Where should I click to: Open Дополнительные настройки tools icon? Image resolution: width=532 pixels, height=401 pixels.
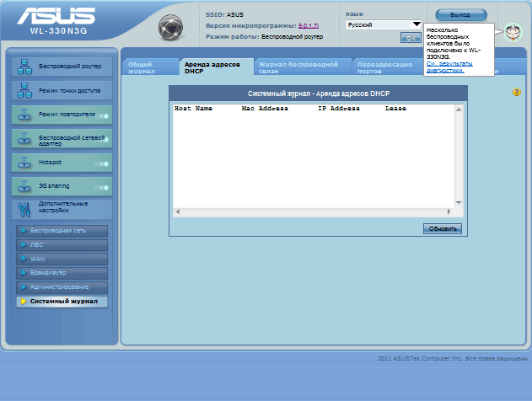pos(24,208)
